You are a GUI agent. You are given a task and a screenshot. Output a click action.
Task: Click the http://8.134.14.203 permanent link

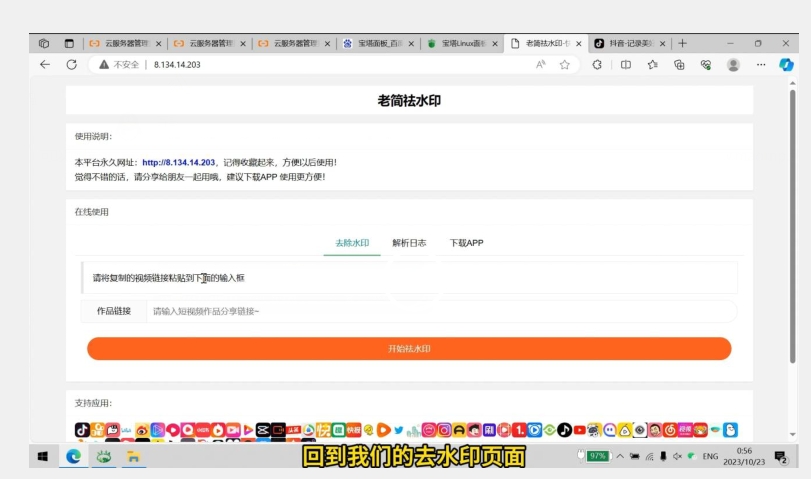(178, 162)
